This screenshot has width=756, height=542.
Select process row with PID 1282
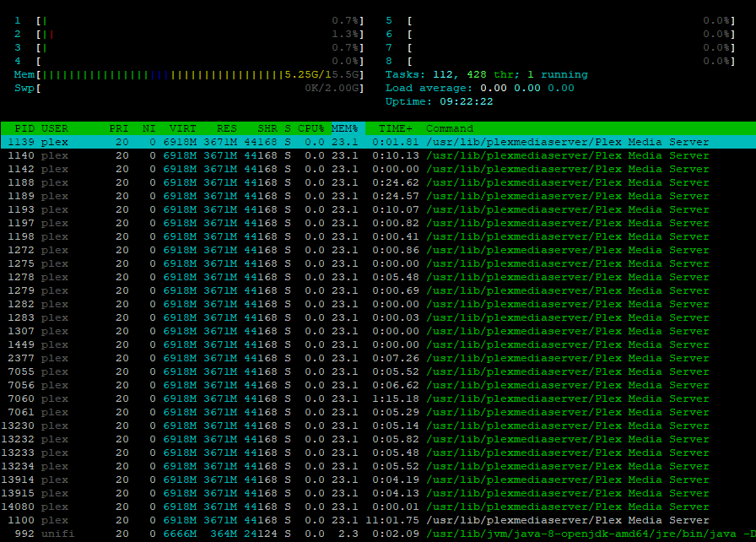378,304
